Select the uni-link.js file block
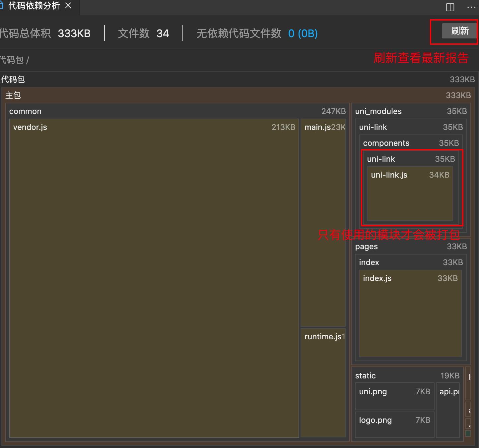This screenshot has height=448, width=479. [410, 194]
